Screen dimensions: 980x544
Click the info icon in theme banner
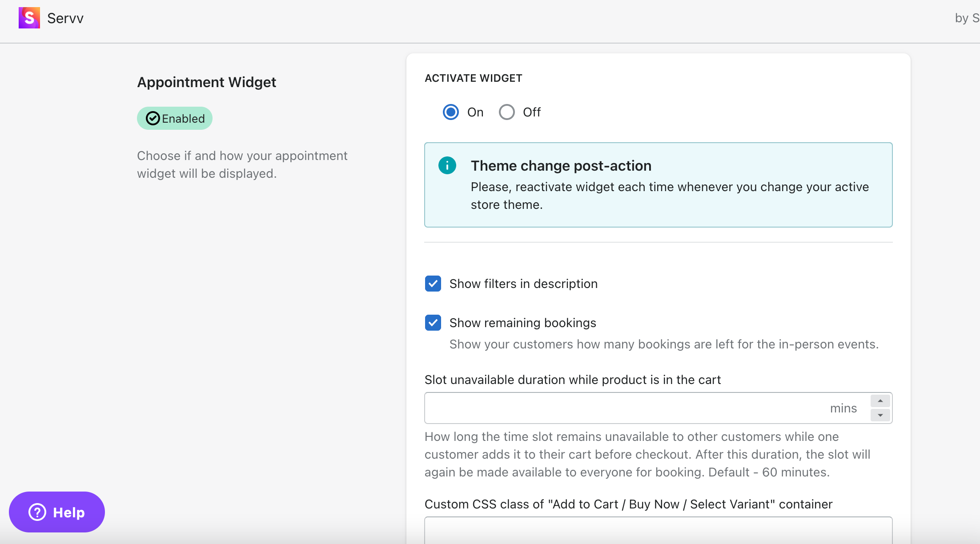pyautogui.click(x=447, y=165)
